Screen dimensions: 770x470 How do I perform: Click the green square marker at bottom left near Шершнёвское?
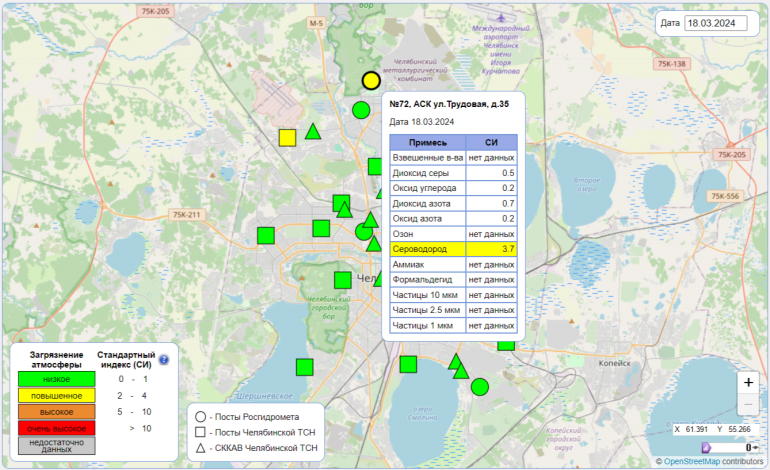(305, 367)
